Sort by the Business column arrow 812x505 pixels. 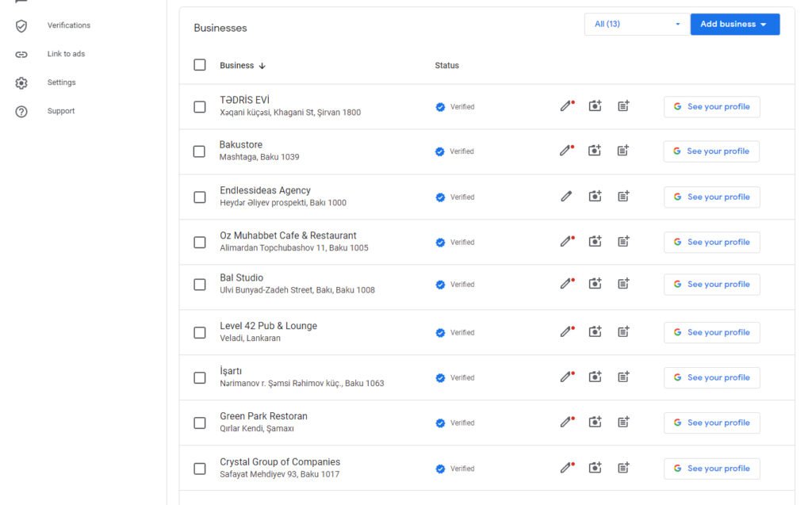tap(262, 66)
